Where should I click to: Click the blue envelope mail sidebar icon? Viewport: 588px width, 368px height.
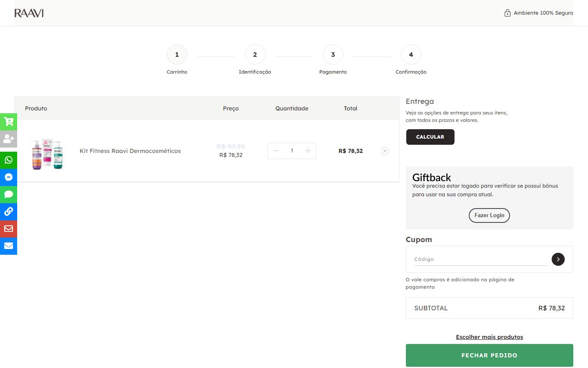coord(9,246)
